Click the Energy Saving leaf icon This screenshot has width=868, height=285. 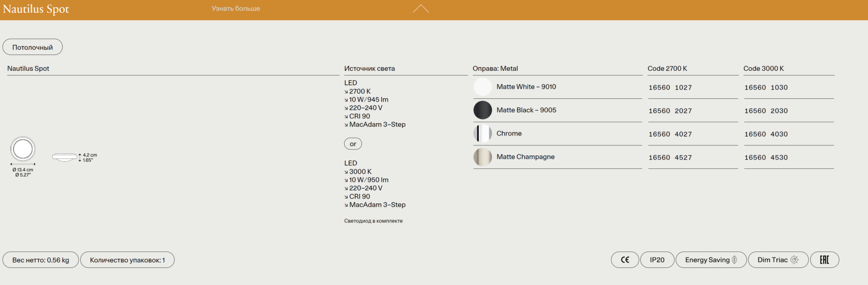click(735, 260)
